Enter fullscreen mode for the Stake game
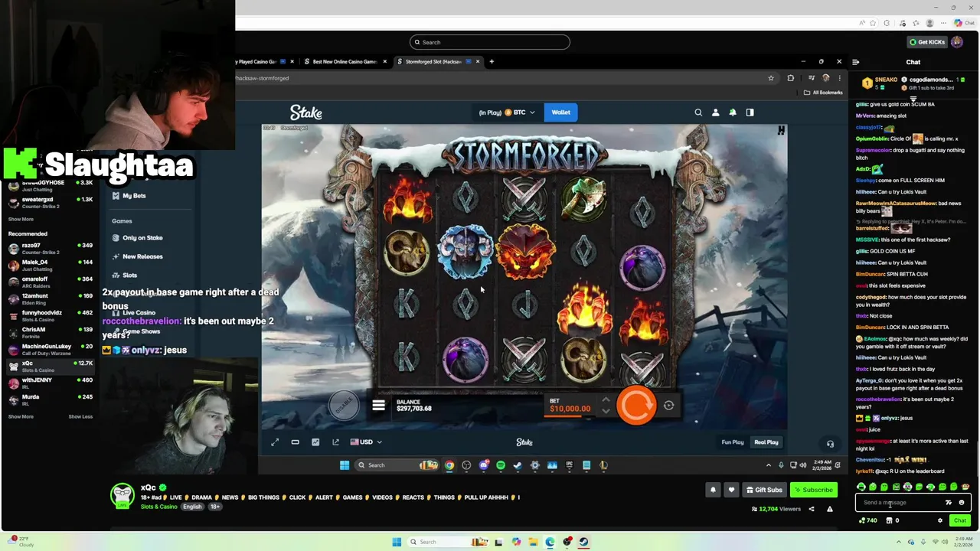 pos(275,442)
